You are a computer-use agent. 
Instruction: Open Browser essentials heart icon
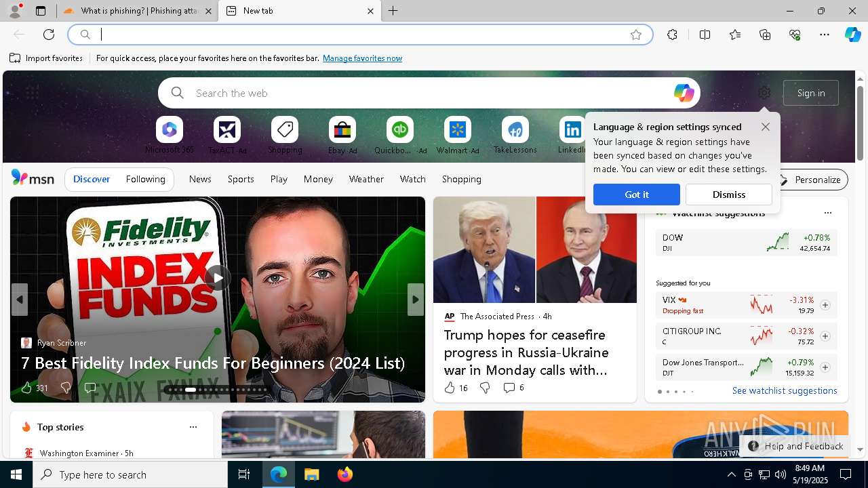[x=795, y=35]
